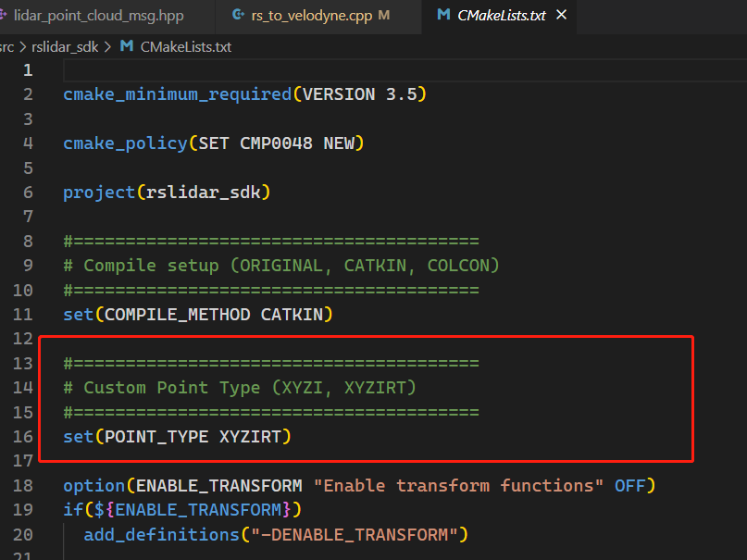The image size is (747, 560).
Task: Click the CATKIN value in set(COMPILE_METHOD)
Action: pyautogui.click(x=292, y=314)
